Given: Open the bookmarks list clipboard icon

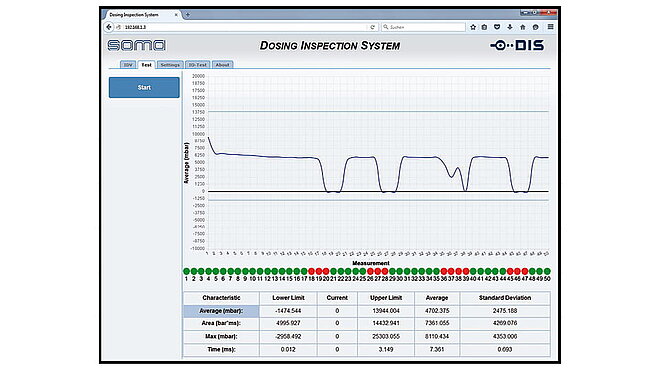Looking at the screenshot, I should tap(484, 27).
